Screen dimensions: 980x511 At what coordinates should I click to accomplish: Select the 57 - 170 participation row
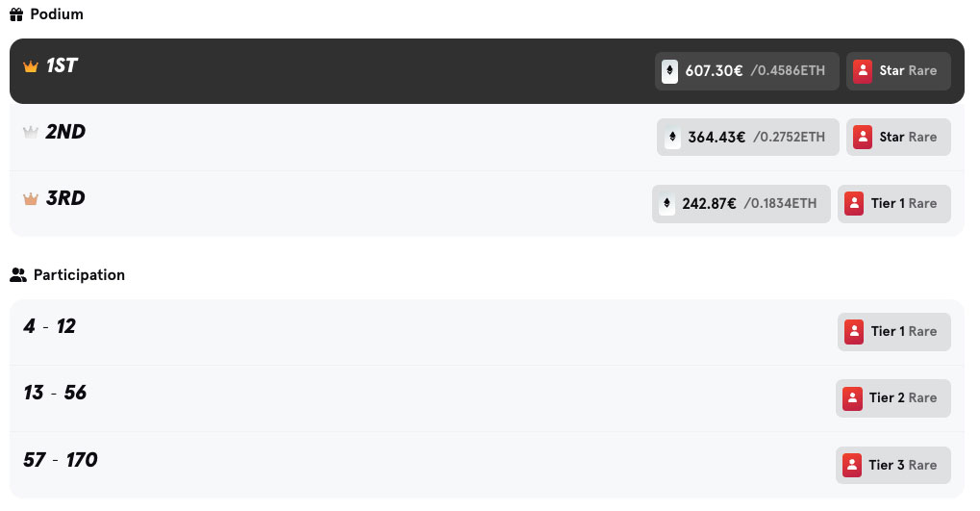click(x=487, y=465)
